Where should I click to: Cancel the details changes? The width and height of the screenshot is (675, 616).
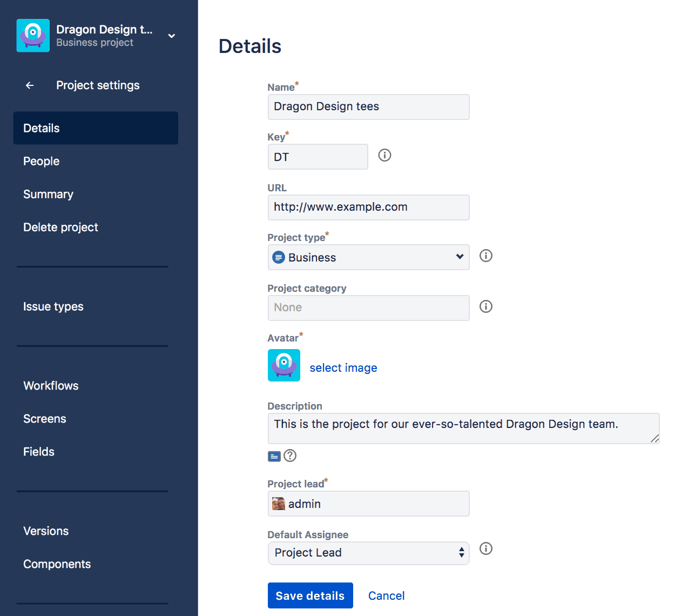pyautogui.click(x=386, y=595)
